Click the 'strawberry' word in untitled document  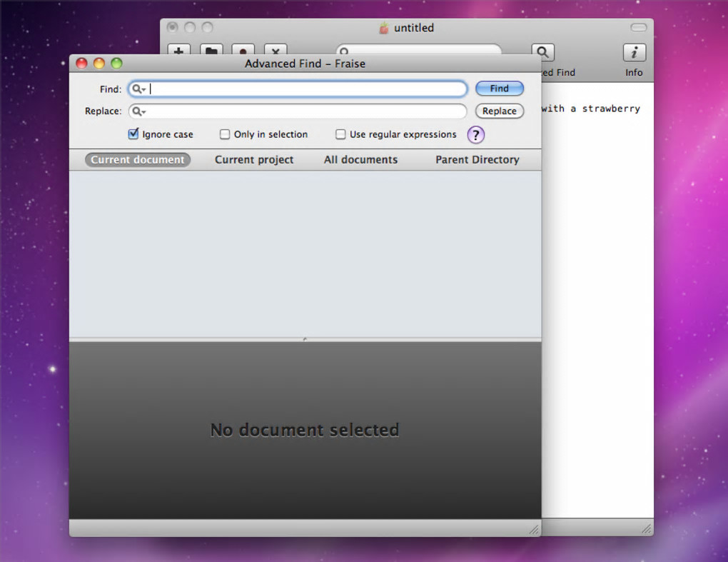click(611, 109)
